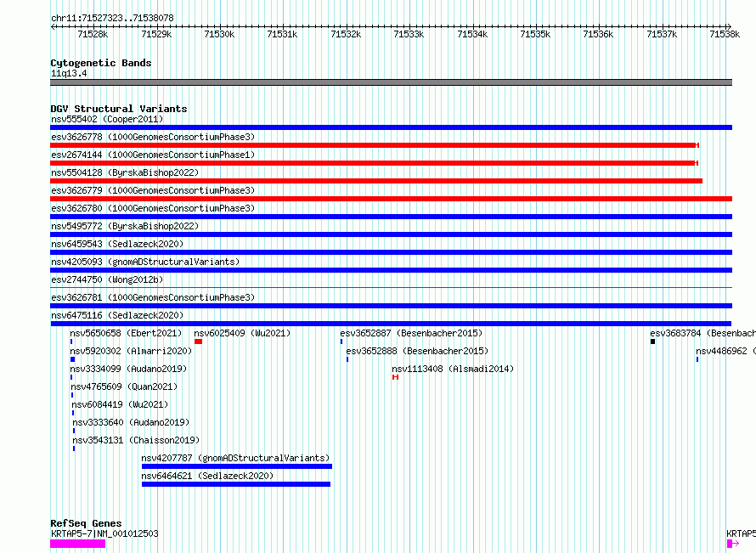Click the red nsv1113408 variant marker
This screenshot has width=756, height=553.
point(395,377)
